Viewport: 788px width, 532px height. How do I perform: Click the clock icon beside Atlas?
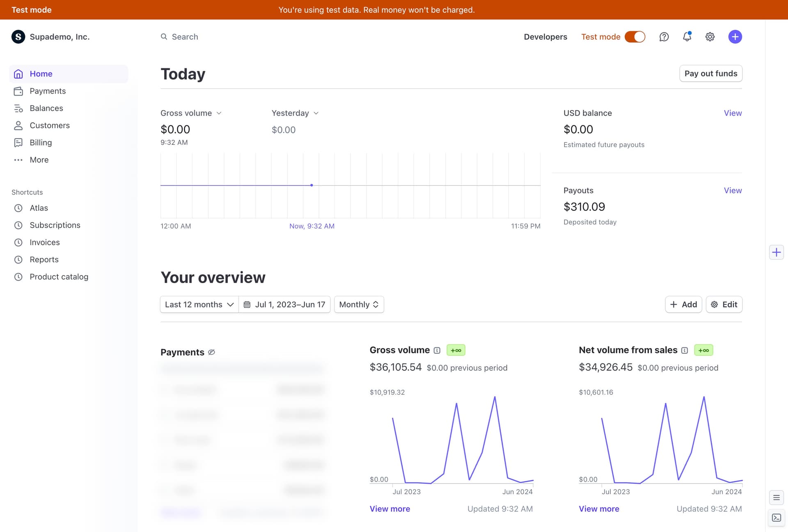(x=18, y=208)
